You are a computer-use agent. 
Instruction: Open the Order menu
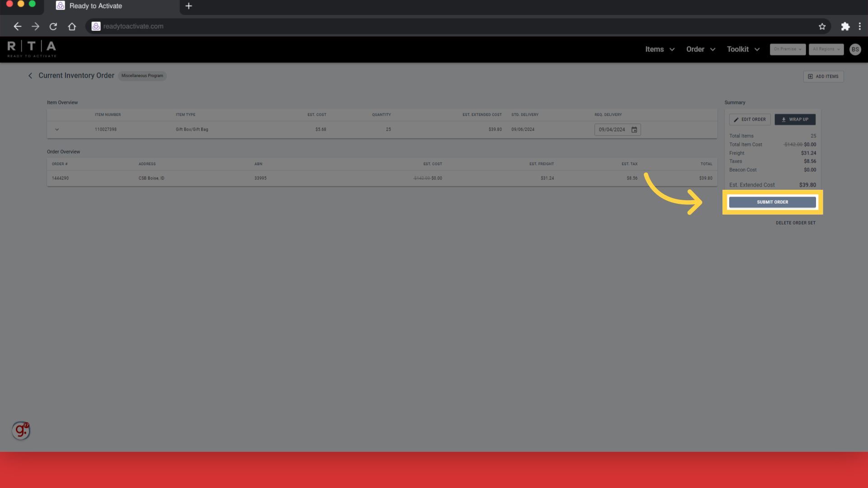[700, 49]
